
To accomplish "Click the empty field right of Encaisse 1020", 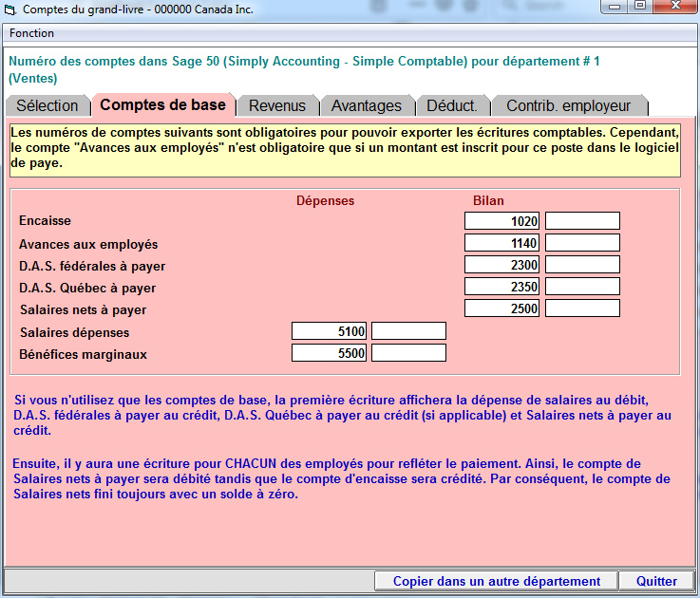I will [x=582, y=221].
